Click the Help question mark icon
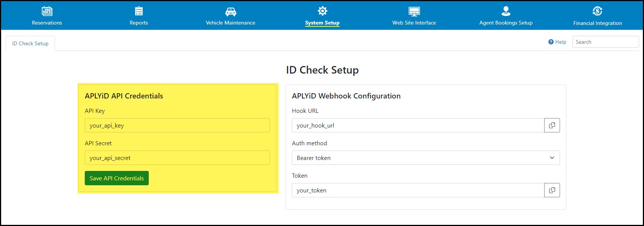The height and width of the screenshot is (226, 644). [x=551, y=42]
